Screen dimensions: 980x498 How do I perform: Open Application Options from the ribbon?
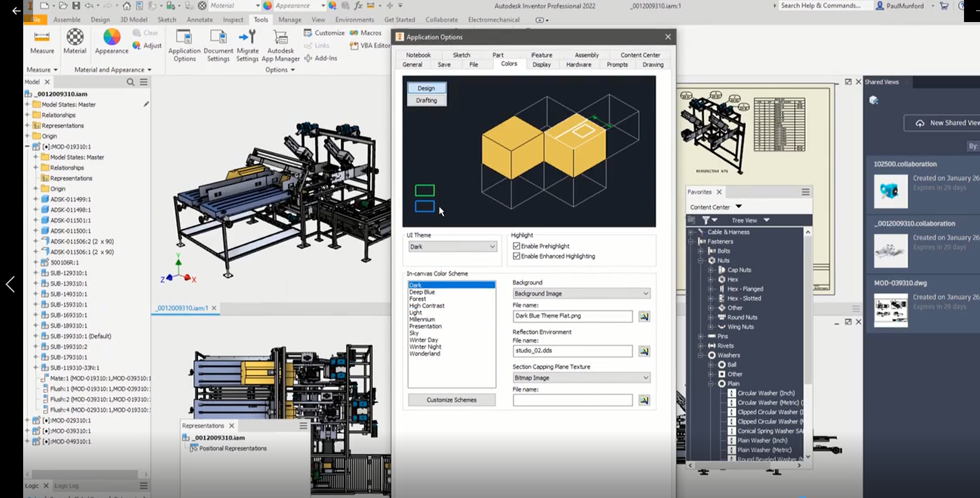184,45
